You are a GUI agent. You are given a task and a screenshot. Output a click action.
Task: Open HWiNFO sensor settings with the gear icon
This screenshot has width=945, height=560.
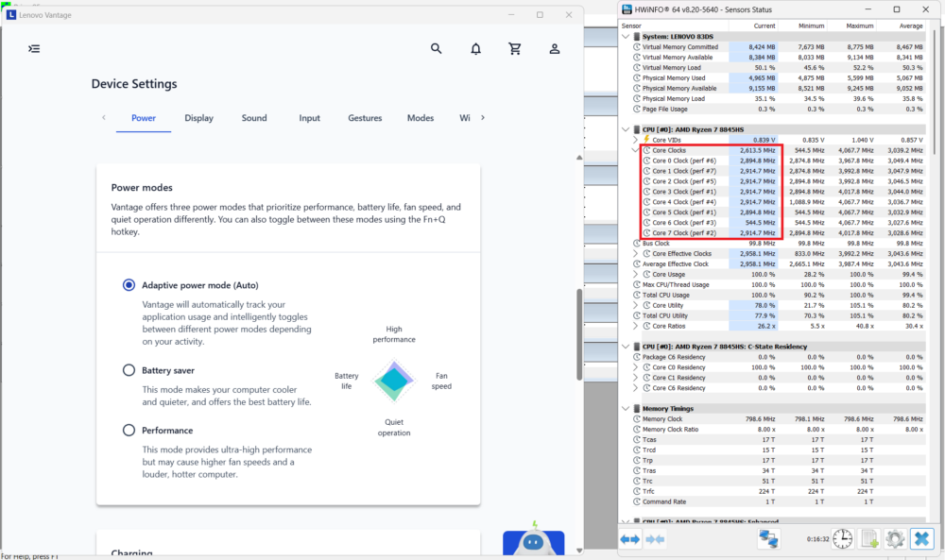pyautogui.click(x=895, y=539)
